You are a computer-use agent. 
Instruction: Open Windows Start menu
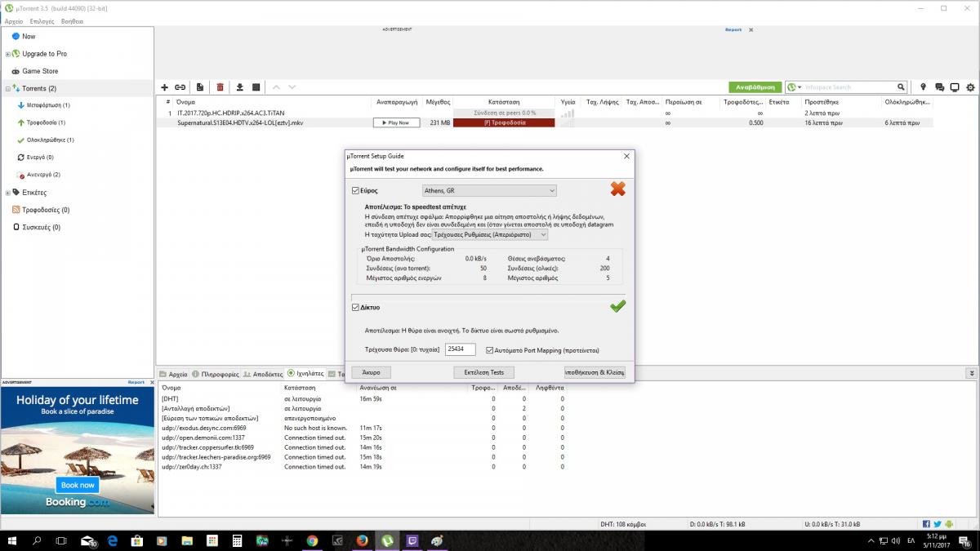(x=12, y=540)
